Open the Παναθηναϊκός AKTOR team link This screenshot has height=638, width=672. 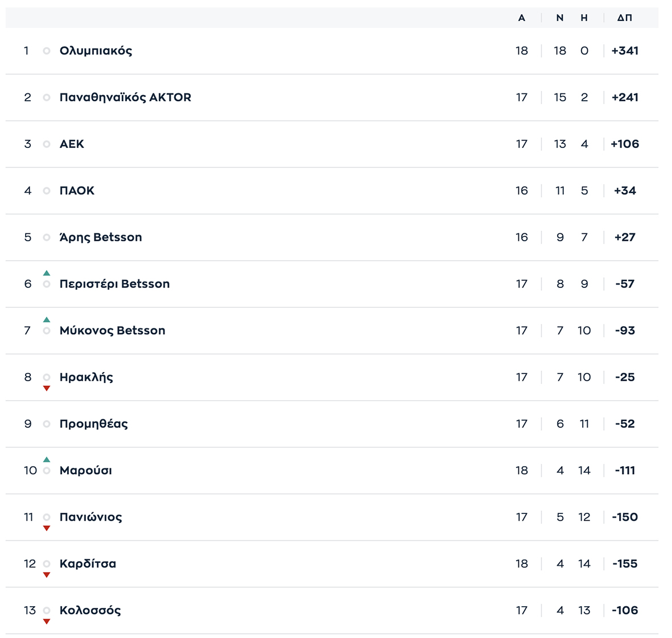tap(125, 97)
